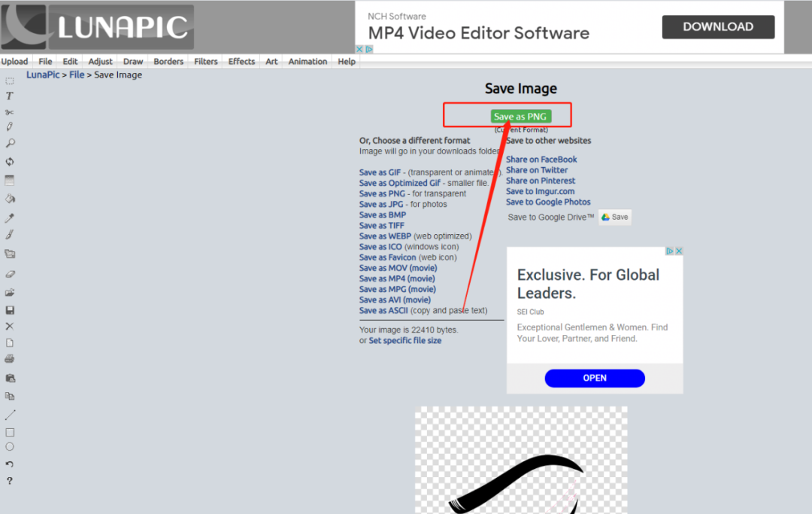The width and height of the screenshot is (812, 514).
Task: Click the open folder icon
Action: pyautogui.click(x=9, y=293)
